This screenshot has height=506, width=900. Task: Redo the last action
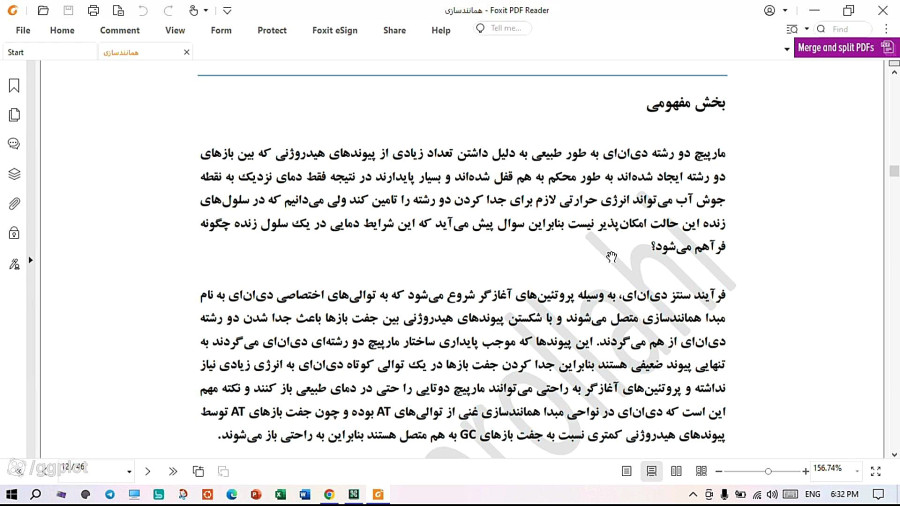pos(168,10)
